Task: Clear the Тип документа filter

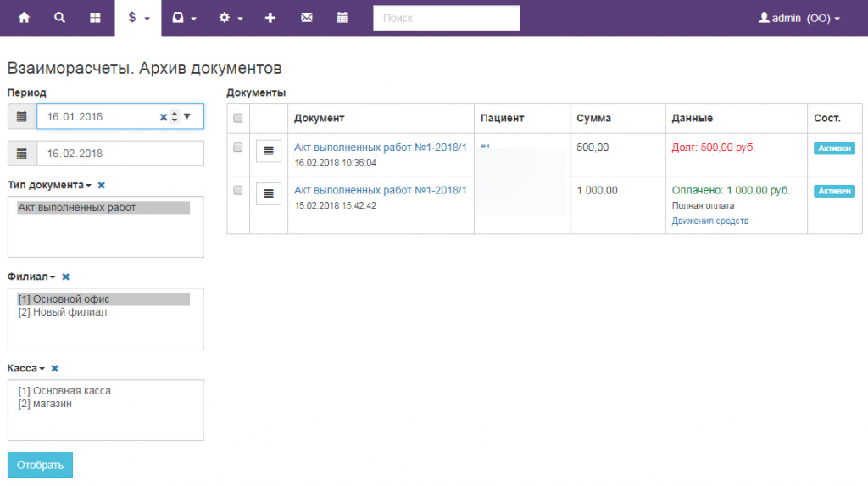Action: click(x=102, y=185)
